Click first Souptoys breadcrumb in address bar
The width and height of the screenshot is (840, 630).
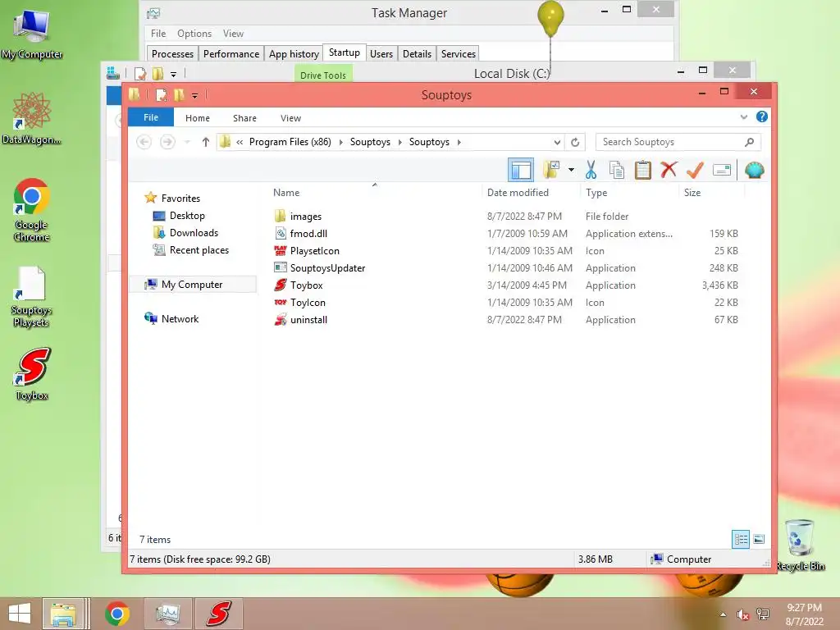tap(370, 142)
